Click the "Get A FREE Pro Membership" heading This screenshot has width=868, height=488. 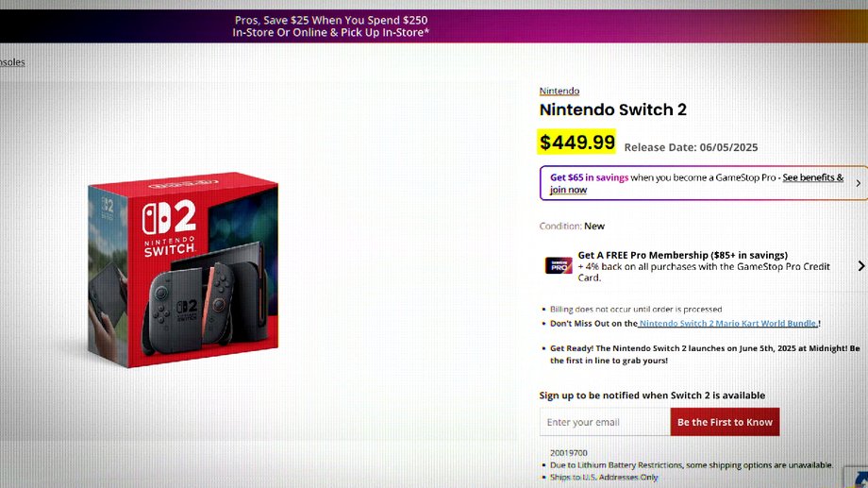click(682, 255)
